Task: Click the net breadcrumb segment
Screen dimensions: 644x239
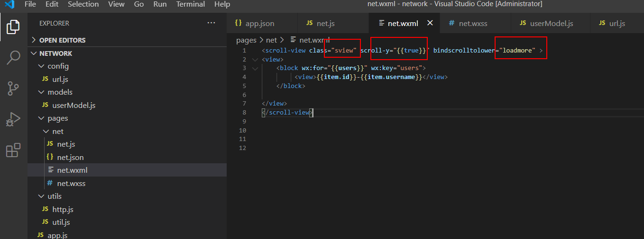Action: coord(271,40)
